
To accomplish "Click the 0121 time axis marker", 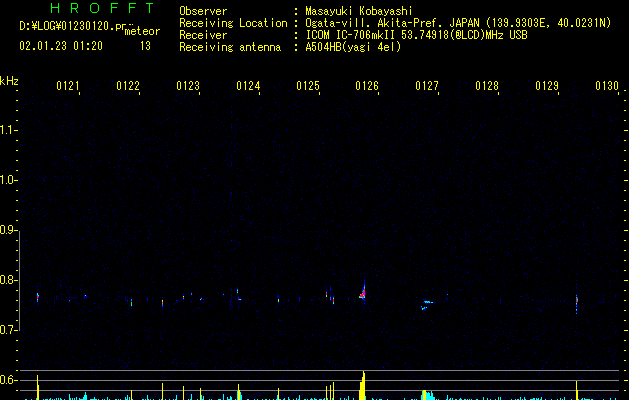I will click(x=67, y=86).
